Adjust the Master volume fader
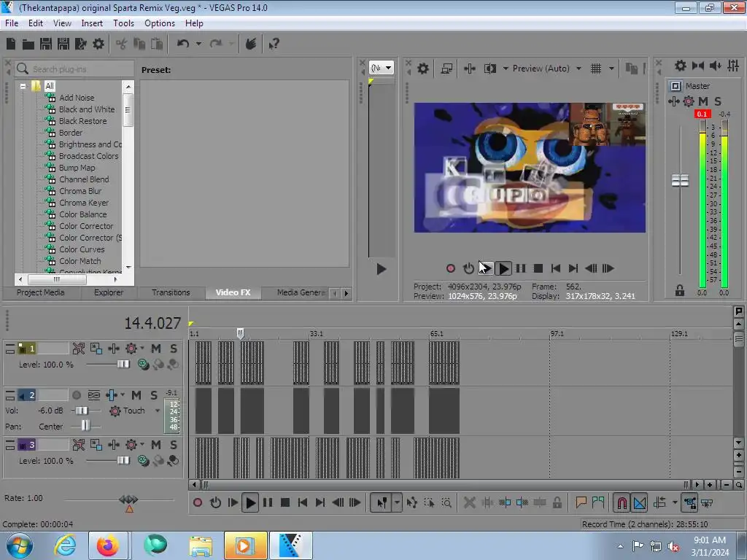747x560 pixels. click(680, 181)
